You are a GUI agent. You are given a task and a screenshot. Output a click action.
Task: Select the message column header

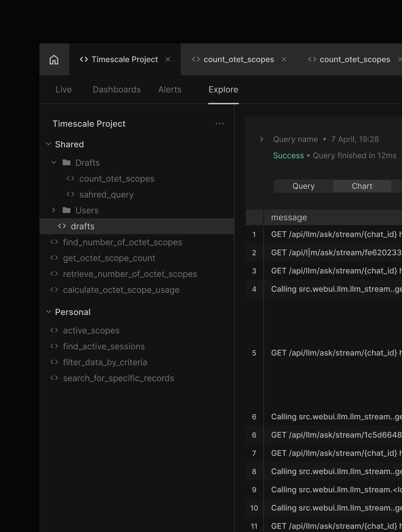tap(289, 217)
